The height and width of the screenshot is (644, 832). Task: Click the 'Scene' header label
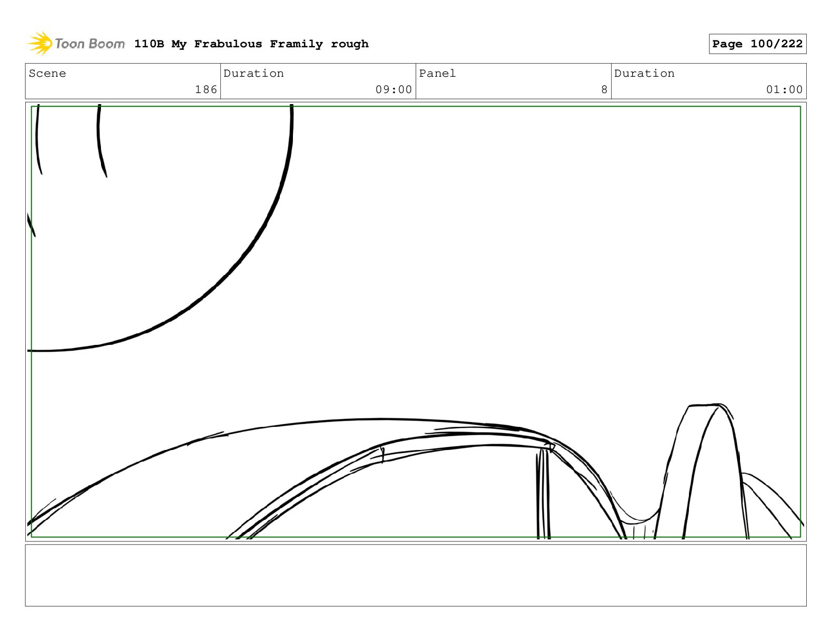click(x=47, y=74)
